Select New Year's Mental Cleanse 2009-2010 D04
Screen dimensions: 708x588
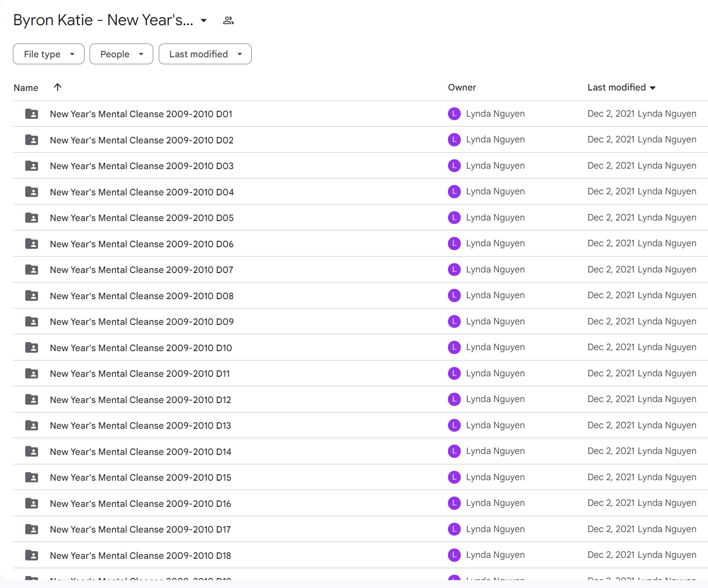(x=142, y=192)
